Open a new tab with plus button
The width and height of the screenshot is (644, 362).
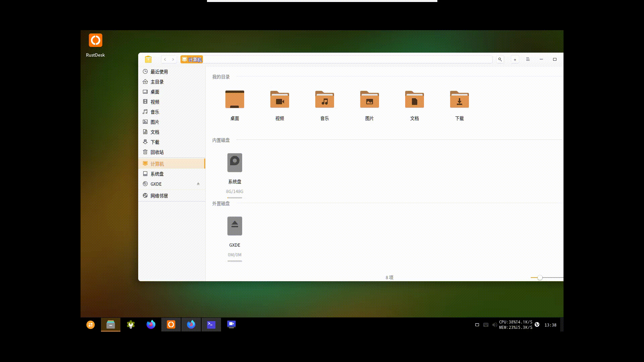pos(515,59)
